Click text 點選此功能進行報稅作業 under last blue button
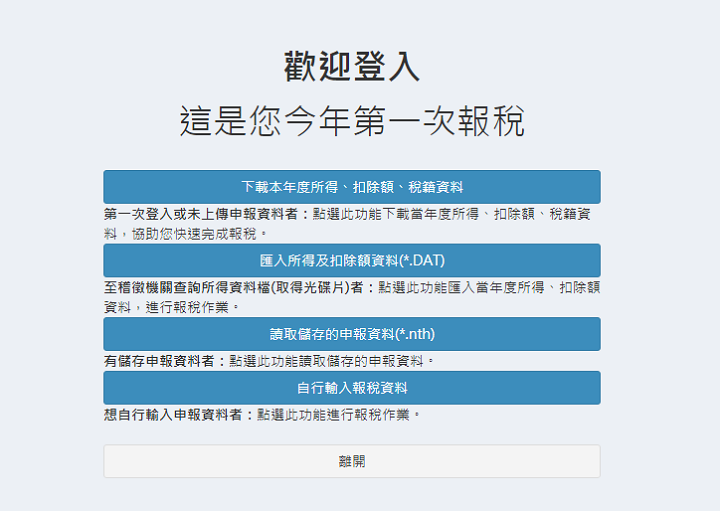Viewport: 720px width, 511px height. click(338, 414)
